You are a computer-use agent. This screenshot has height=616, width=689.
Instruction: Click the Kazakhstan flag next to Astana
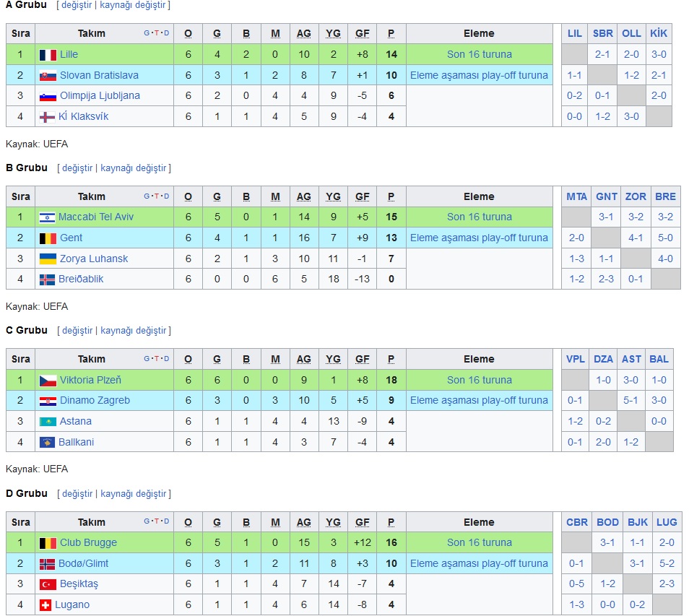click(x=48, y=422)
